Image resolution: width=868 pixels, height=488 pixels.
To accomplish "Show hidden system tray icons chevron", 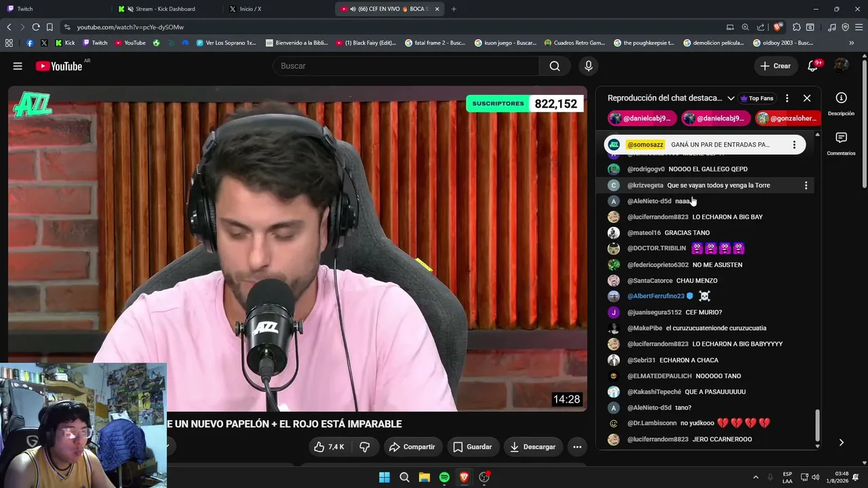I will [756, 477].
